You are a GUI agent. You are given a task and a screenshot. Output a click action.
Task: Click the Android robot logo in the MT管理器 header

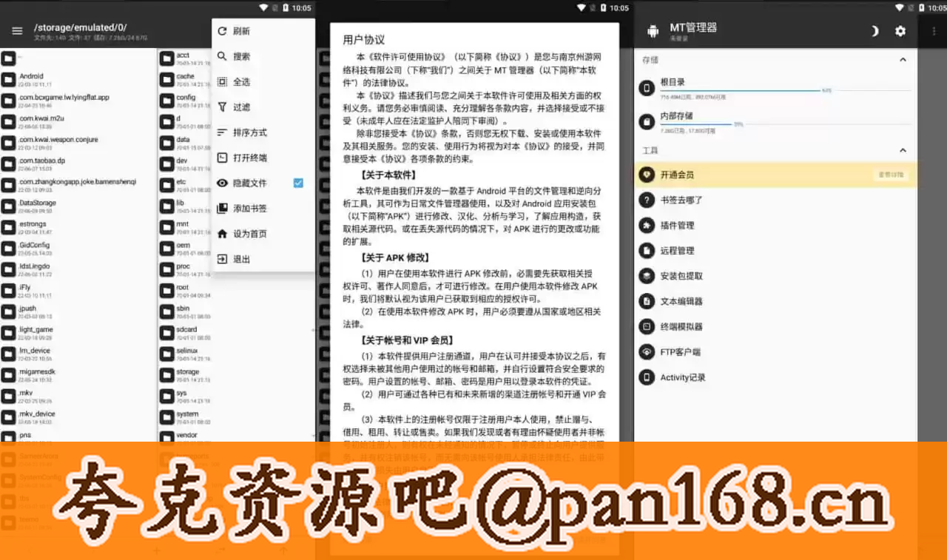[x=653, y=31]
